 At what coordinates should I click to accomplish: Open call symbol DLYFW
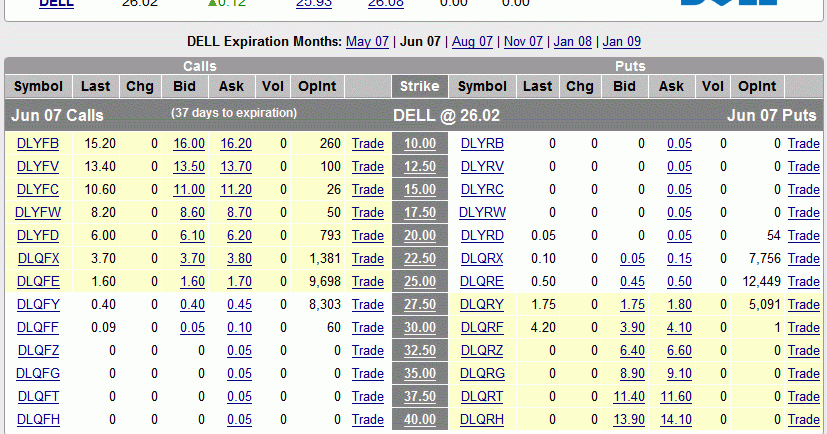[x=38, y=213]
